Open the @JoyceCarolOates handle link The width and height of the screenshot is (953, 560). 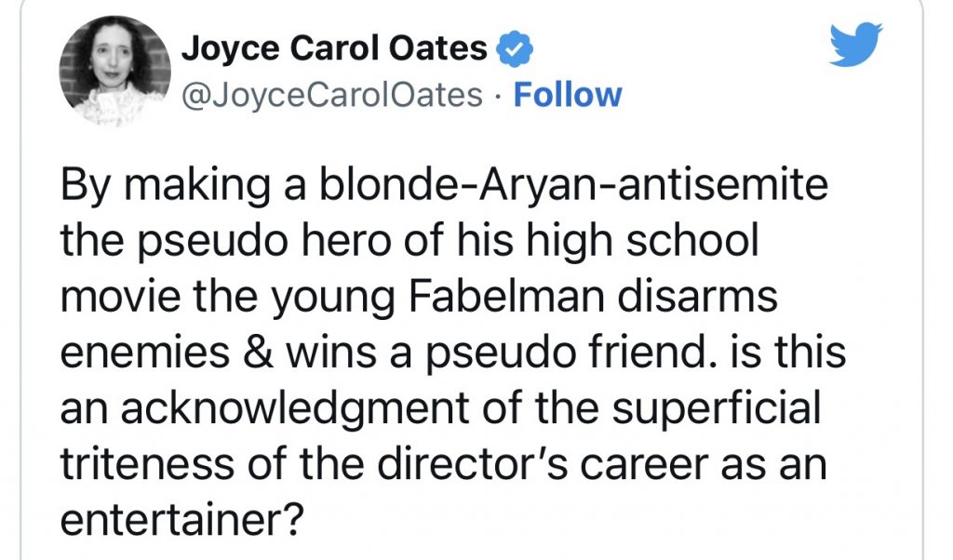click(332, 95)
